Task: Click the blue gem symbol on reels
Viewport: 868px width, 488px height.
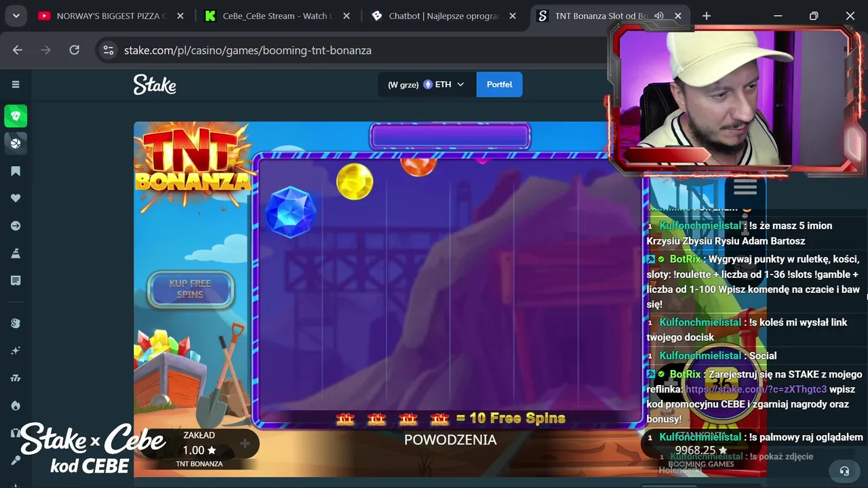Action: coord(291,212)
